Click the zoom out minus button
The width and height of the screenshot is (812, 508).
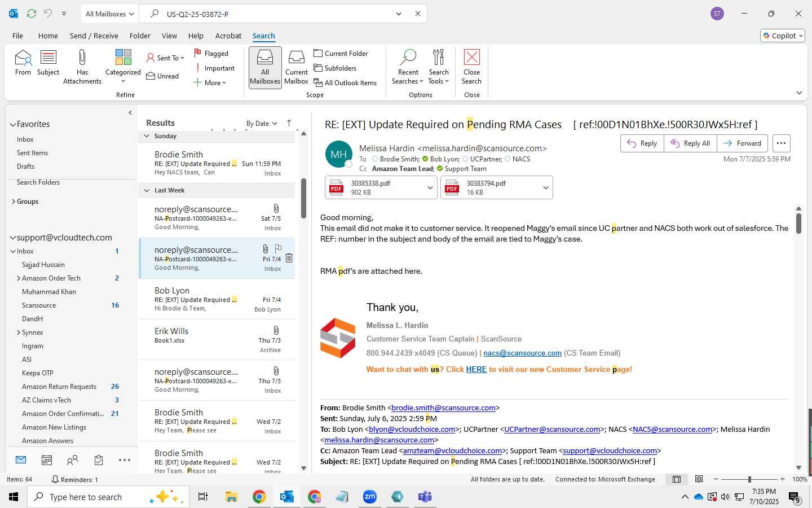(x=716, y=479)
